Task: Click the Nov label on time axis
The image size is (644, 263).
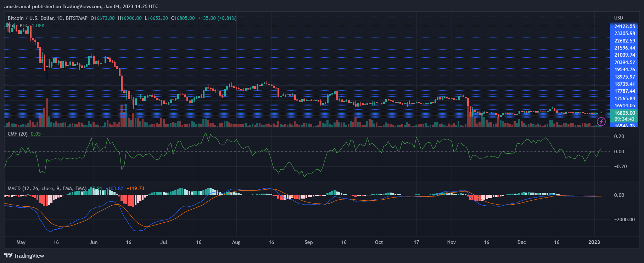Action: click(451, 242)
